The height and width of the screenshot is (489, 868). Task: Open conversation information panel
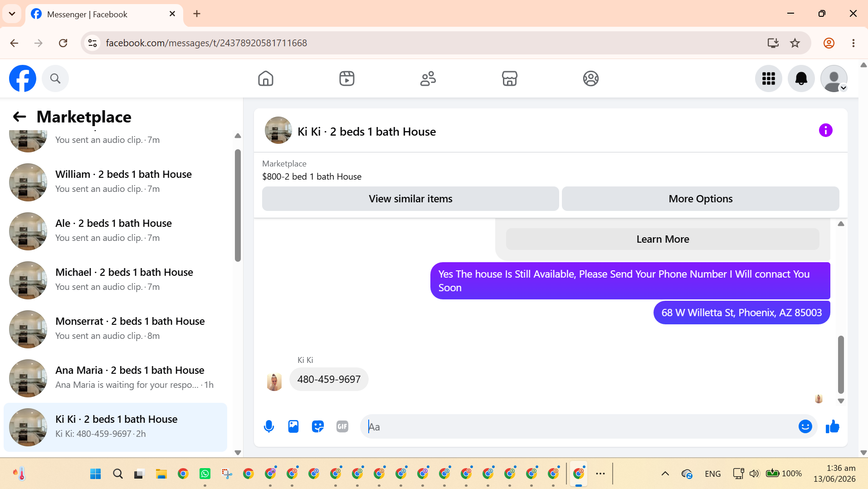pyautogui.click(x=826, y=131)
